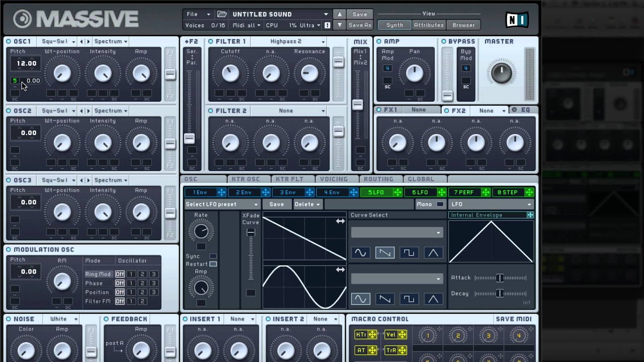Viewport: 644px width, 362px height.
Task: Click the upper LFO curve horizontal flip arrows
Action: click(341, 221)
